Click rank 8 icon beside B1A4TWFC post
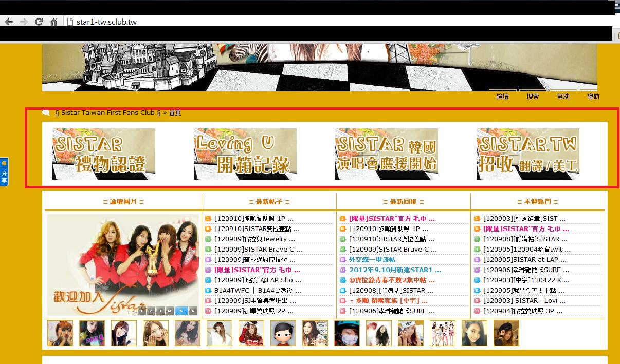620x364 pixels. [x=208, y=291]
